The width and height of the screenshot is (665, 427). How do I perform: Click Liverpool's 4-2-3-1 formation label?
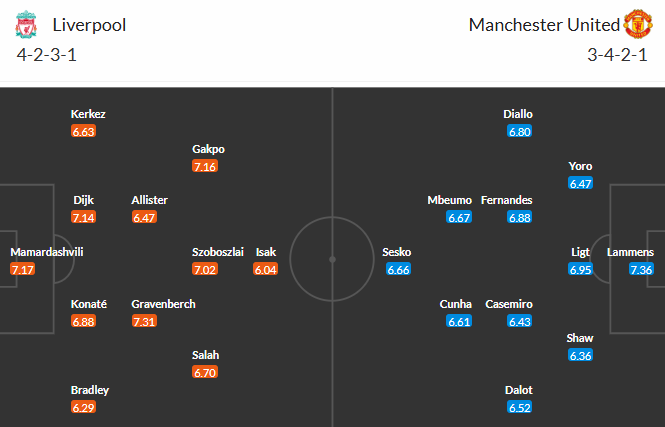(x=47, y=55)
